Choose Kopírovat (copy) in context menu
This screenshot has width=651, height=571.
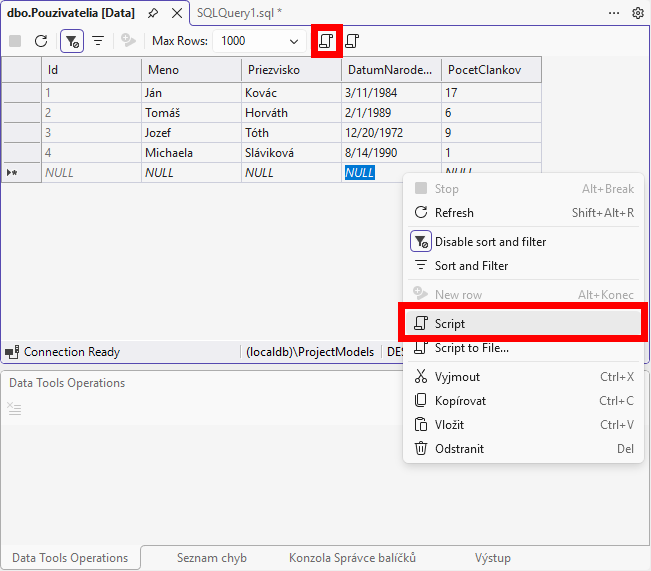coord(523,401)
